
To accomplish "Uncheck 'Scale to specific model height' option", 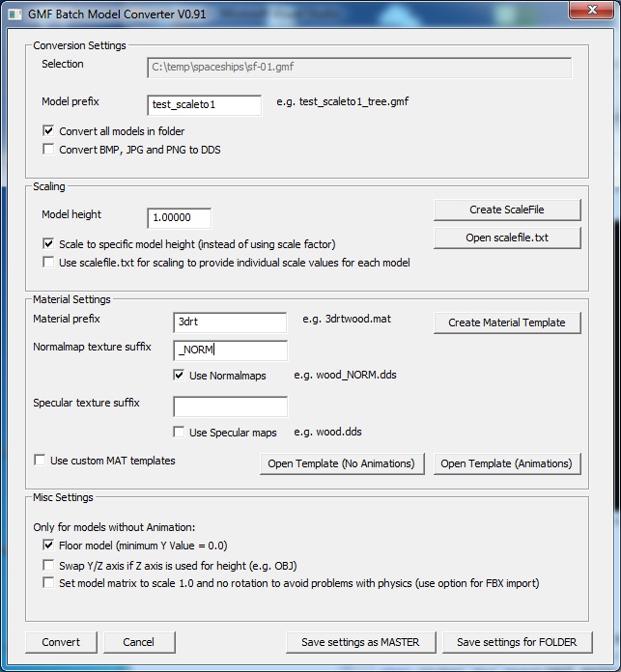I will coord(49,244).
